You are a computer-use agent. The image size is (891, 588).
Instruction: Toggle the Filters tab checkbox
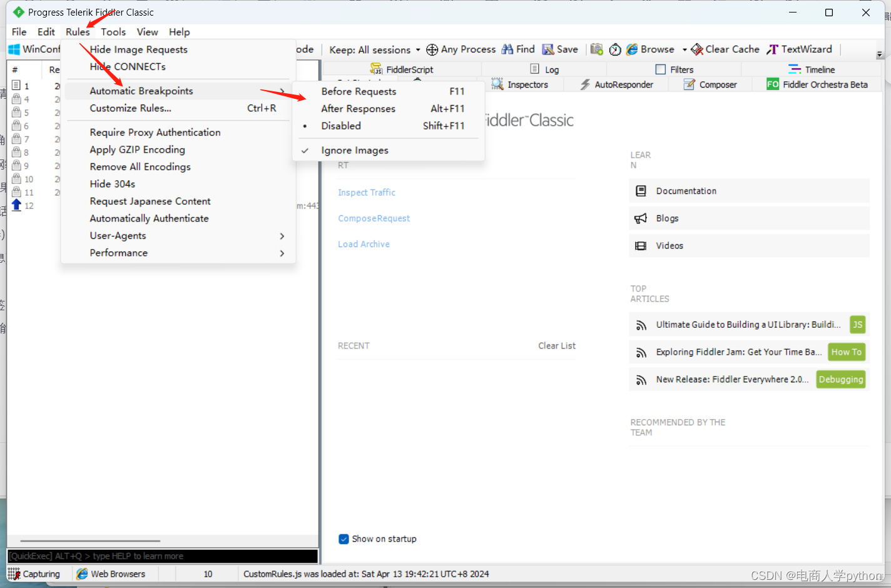tap(660, 69)
